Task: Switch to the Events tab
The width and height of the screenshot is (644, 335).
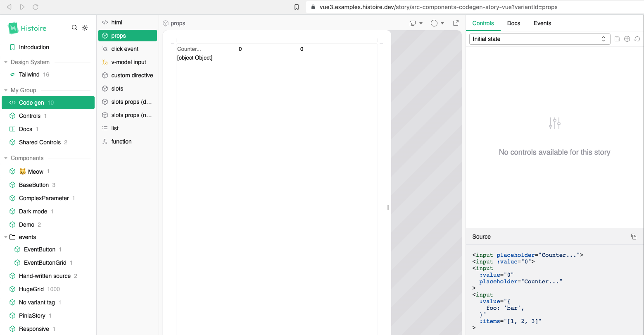Action: [x=542, y=23]
